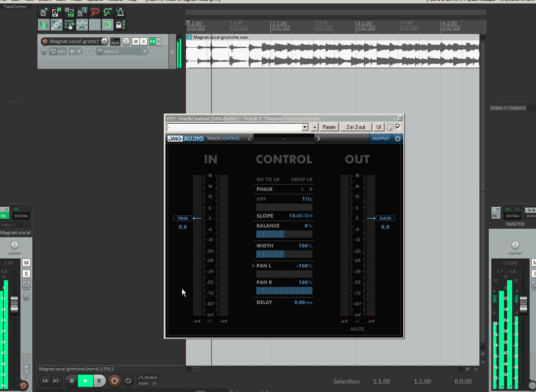
Task: Click the UI button in plugin window
Action: (379, 127)
